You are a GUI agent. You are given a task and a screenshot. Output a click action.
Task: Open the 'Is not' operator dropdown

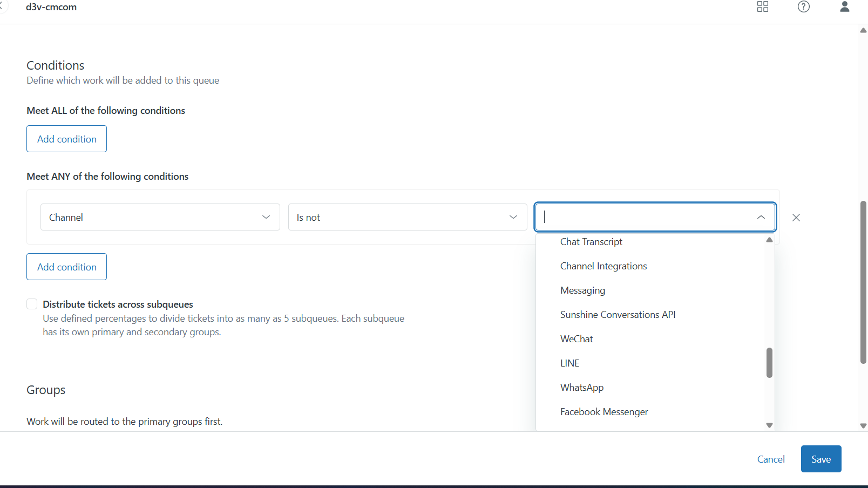[407, 217]
